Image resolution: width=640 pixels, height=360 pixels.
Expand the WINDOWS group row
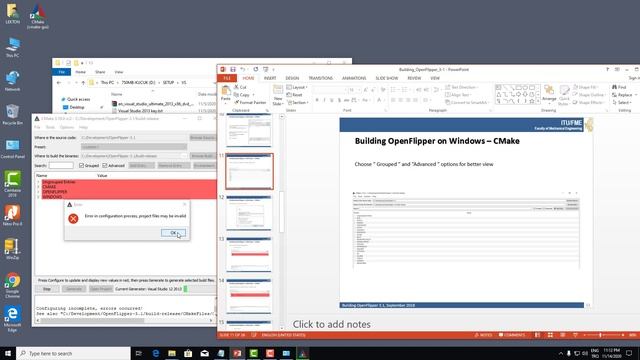coord(39,197)
